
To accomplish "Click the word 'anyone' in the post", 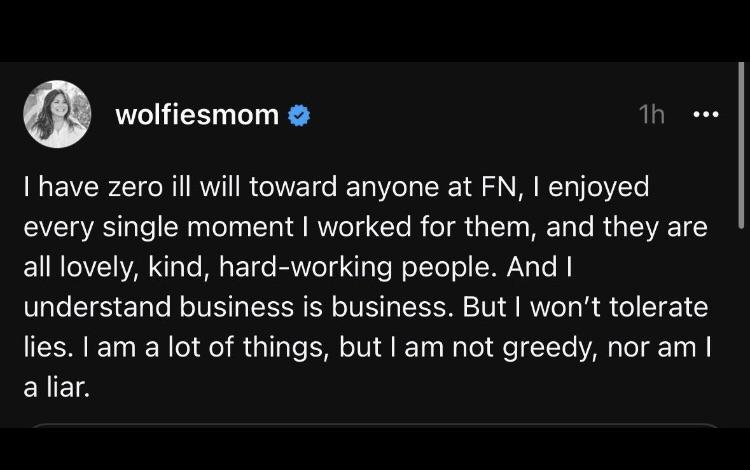I will coord(392,188).
